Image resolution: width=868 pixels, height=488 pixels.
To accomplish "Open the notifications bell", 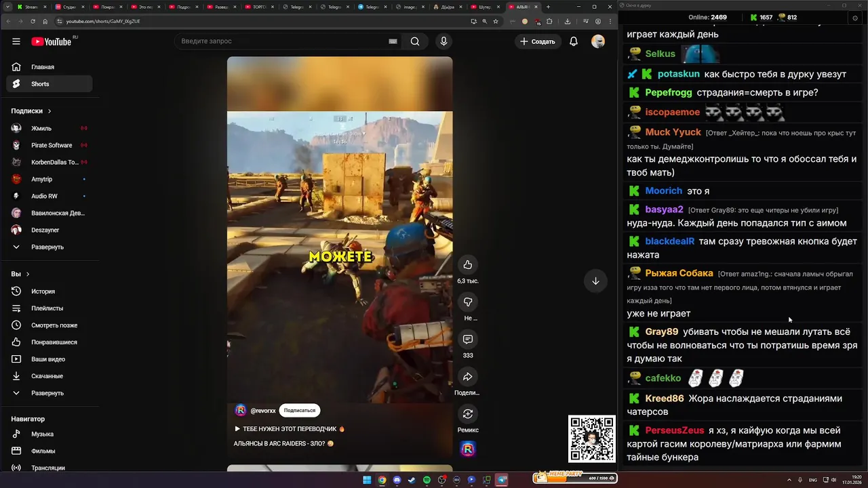I will (x=574, y=41).
